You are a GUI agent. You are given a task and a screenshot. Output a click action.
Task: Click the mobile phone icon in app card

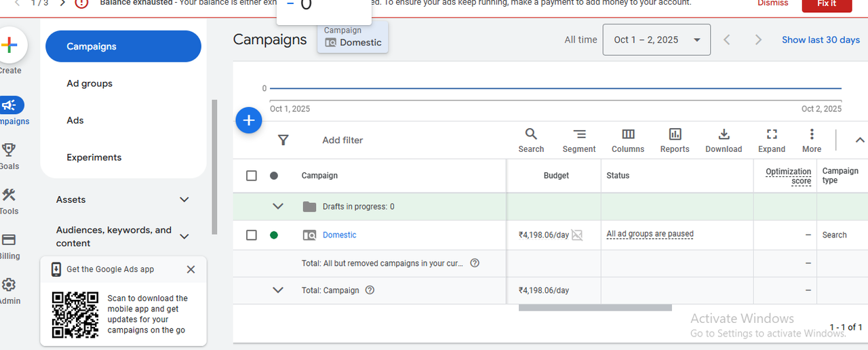click(56, 269)
